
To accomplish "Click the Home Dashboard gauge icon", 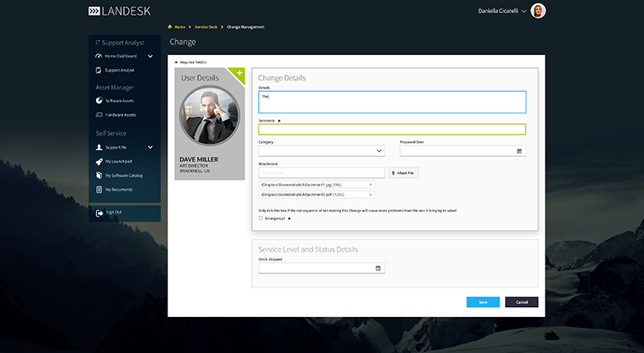I will pyautogui.click(x=98, y=56).
